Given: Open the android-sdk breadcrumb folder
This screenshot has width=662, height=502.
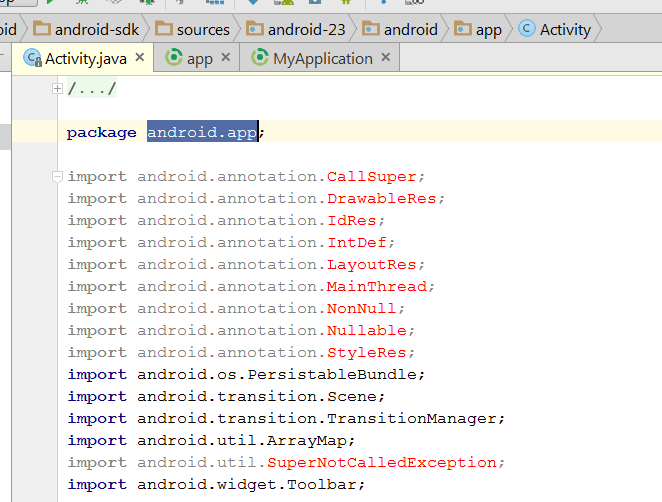Looking at the screenshot, I should pos(87,30).
